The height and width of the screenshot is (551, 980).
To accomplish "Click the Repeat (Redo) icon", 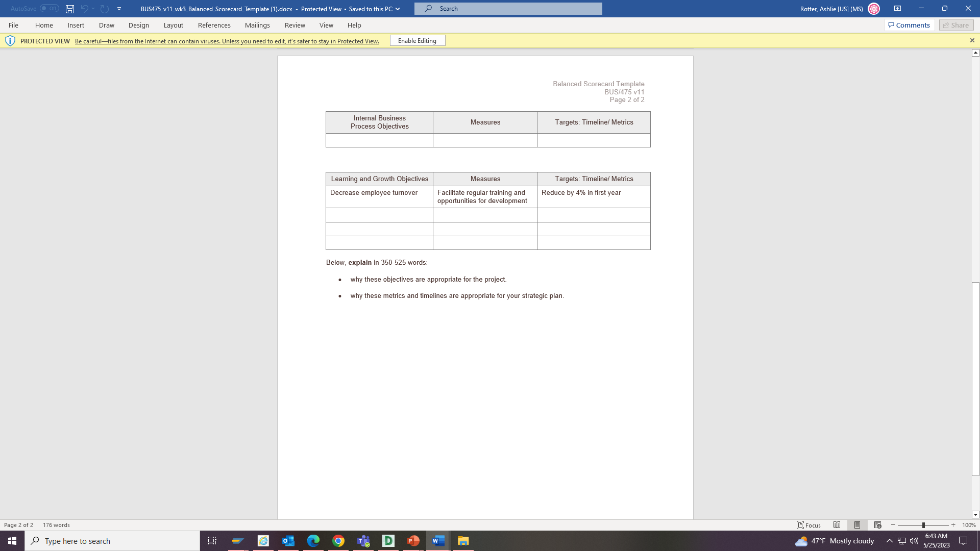I will click(x=105, y=8).
